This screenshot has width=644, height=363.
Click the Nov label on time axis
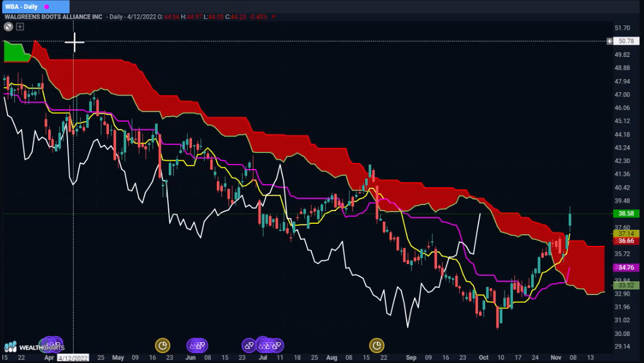point(555,357)
